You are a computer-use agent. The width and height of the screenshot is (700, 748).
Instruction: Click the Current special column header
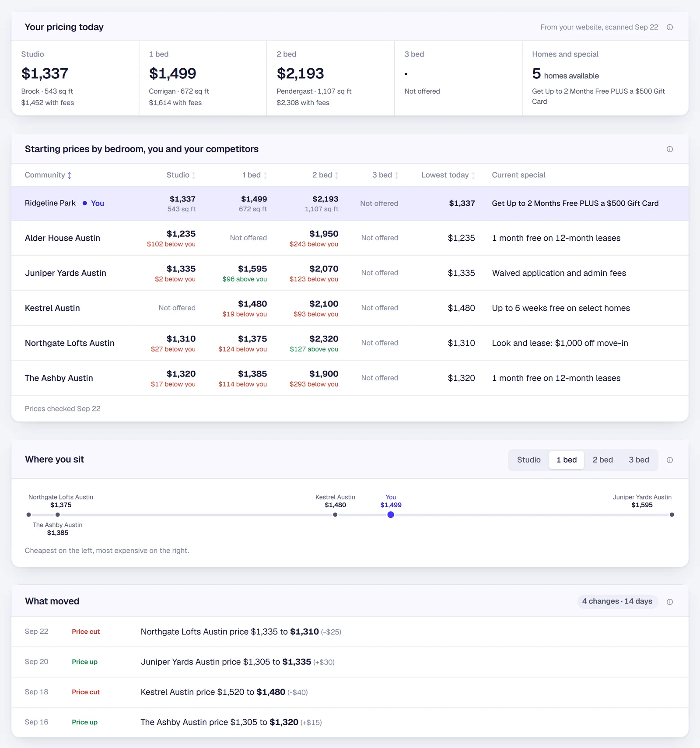pyautogui.click(x=518, y=175)
